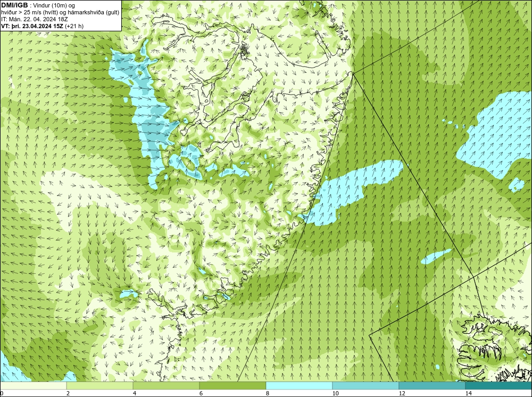
Task: Click the 0–2 m/s pale legend swatch
Action: coord(33,385)
